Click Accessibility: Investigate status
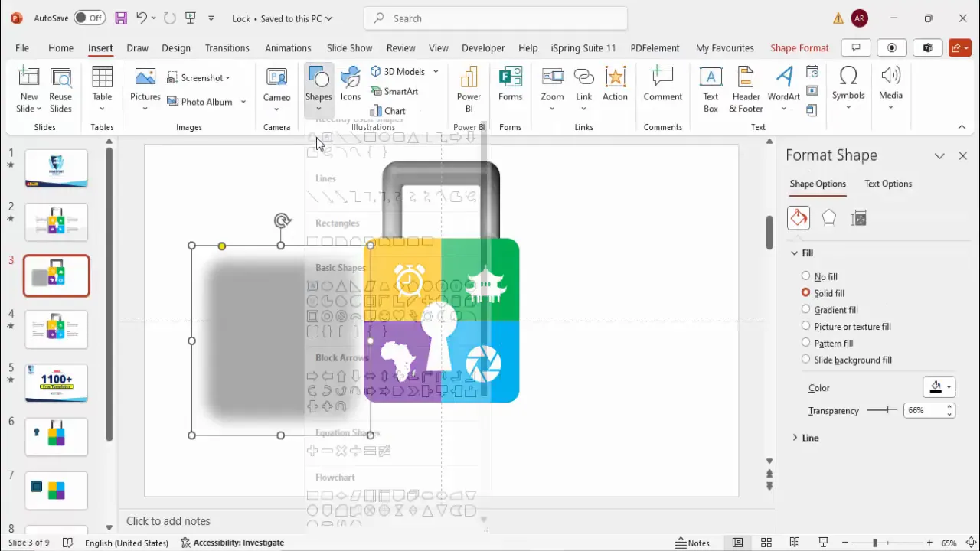 (232, 543)
